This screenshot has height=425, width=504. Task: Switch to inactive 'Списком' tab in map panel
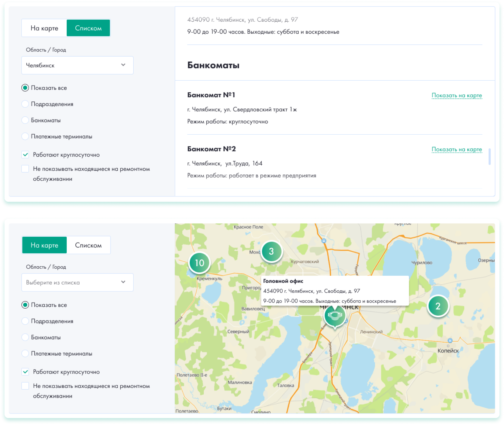[x=88, y=245]
